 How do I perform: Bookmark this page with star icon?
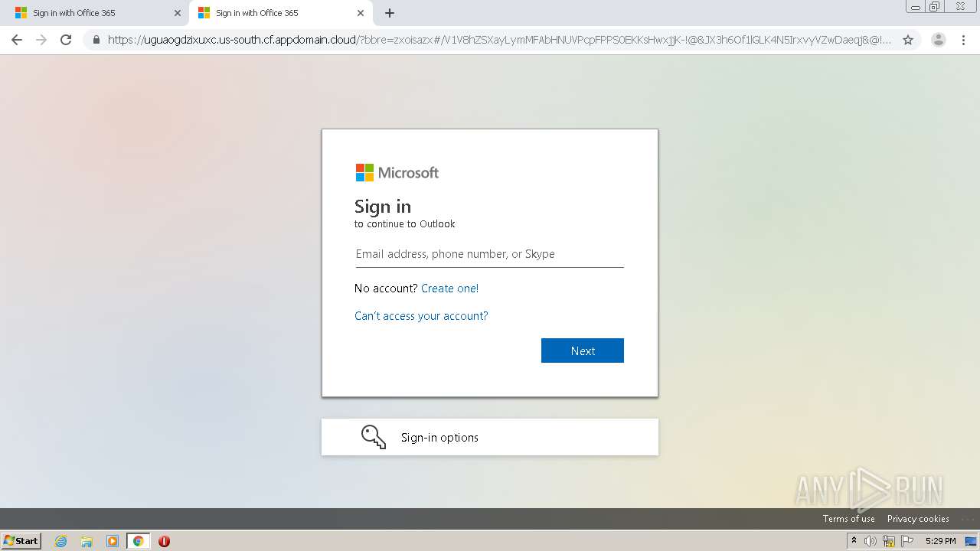pyautogui.click(x=908, y=40)
